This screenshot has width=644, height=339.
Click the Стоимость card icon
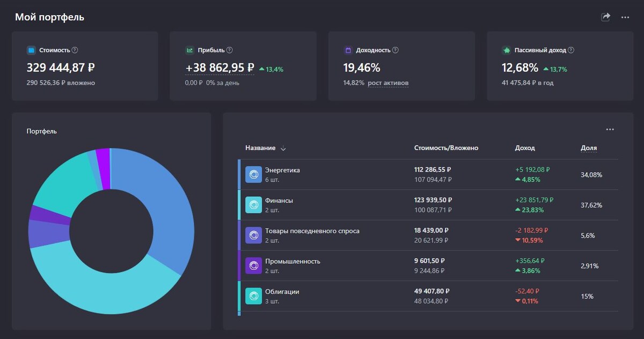[31, 49]
